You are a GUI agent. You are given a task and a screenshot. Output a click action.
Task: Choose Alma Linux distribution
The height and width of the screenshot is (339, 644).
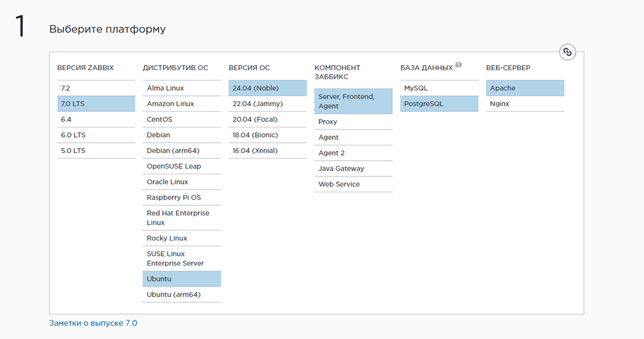pyautogui.click(x=182, y=88)
